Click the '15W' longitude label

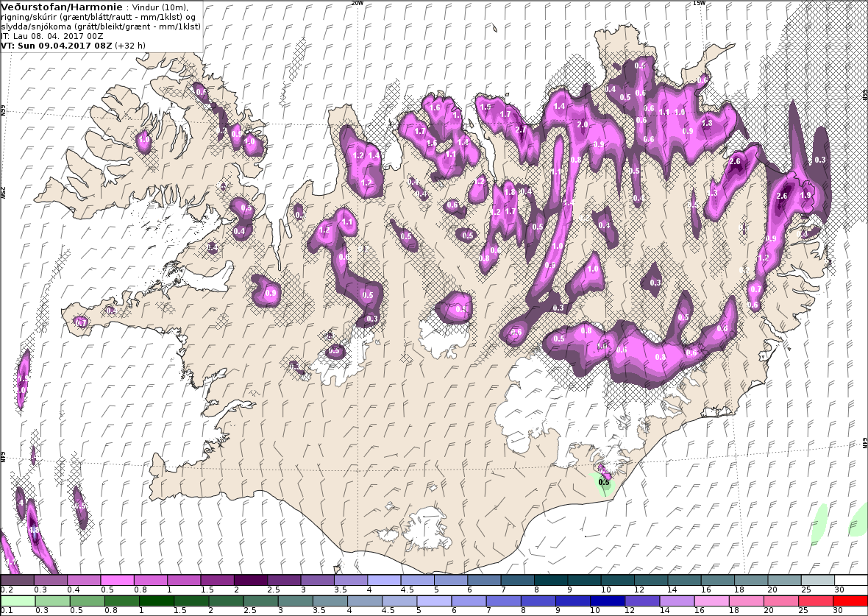(x=699, y=3)
